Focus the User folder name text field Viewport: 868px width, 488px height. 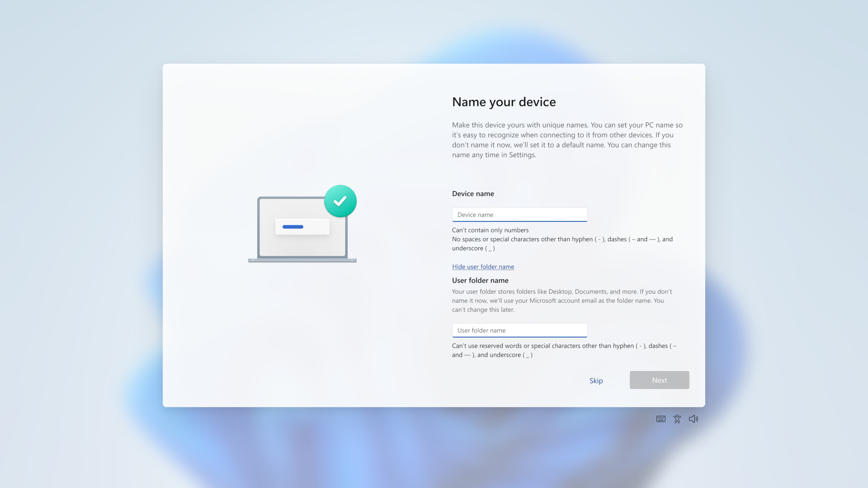tap(519, 330)
